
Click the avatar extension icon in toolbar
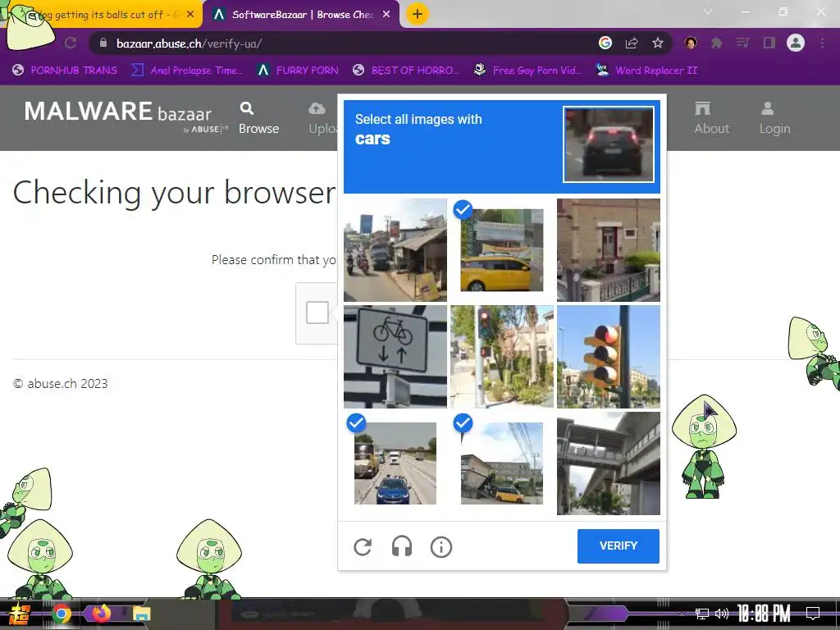[x=691, y=43]
